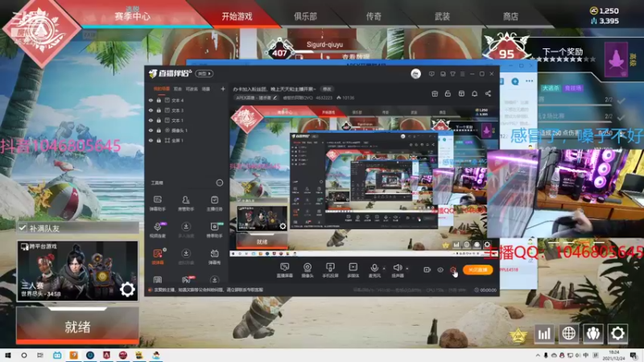644x362 pixels.
Task: Open the game's 俱乐部 tab
Action: click(x=305, y=16)
